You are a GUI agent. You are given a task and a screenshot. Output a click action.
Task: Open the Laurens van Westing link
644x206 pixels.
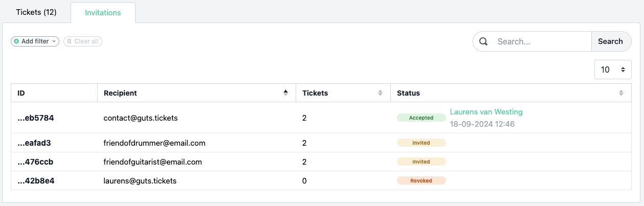tap(486, 112)
